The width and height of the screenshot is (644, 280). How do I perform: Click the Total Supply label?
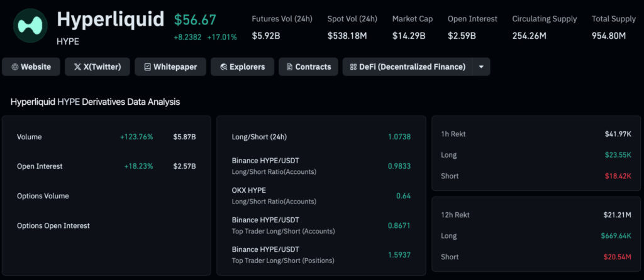click(x=614, y=19)
